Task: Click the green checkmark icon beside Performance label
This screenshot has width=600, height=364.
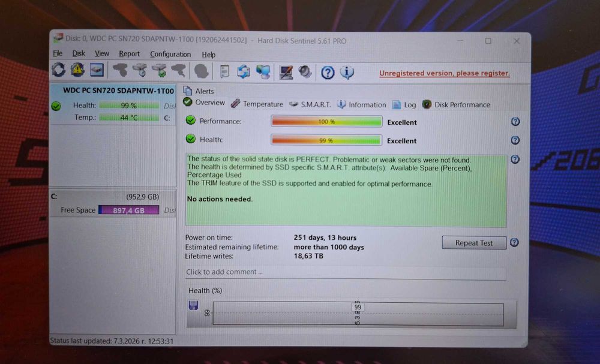Action: coord(191,121)
